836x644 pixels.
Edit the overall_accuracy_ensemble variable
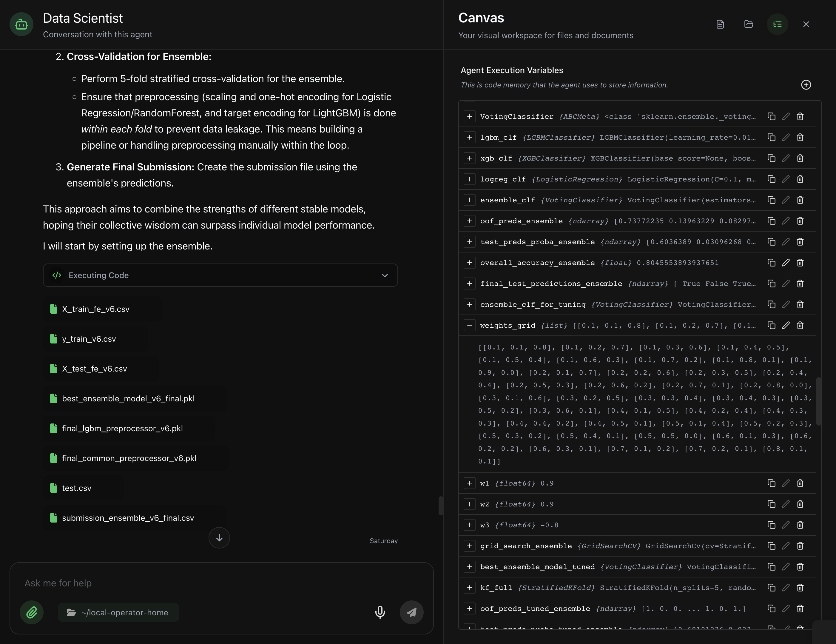coord(786,263)
